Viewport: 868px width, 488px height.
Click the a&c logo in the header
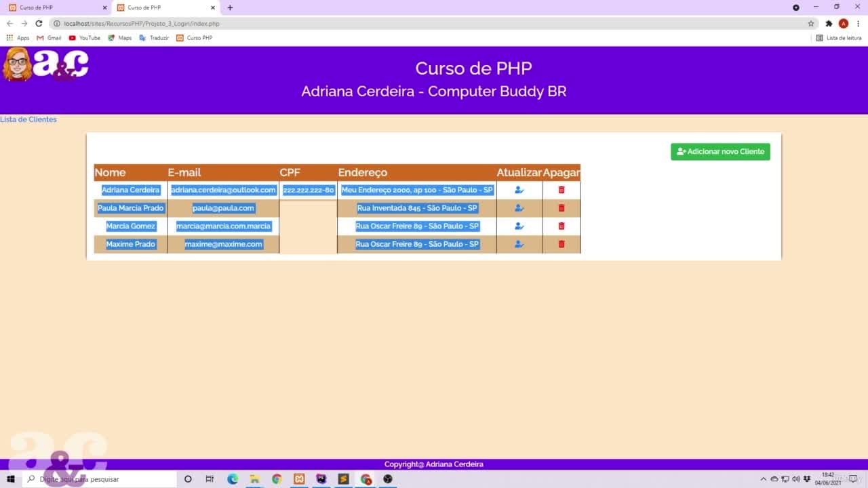[46, 64]
